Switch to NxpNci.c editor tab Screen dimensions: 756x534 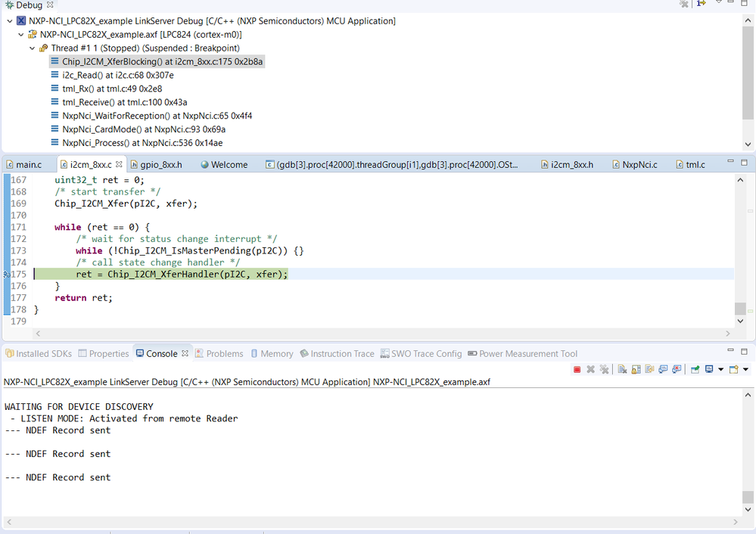(x=634, y=165)
